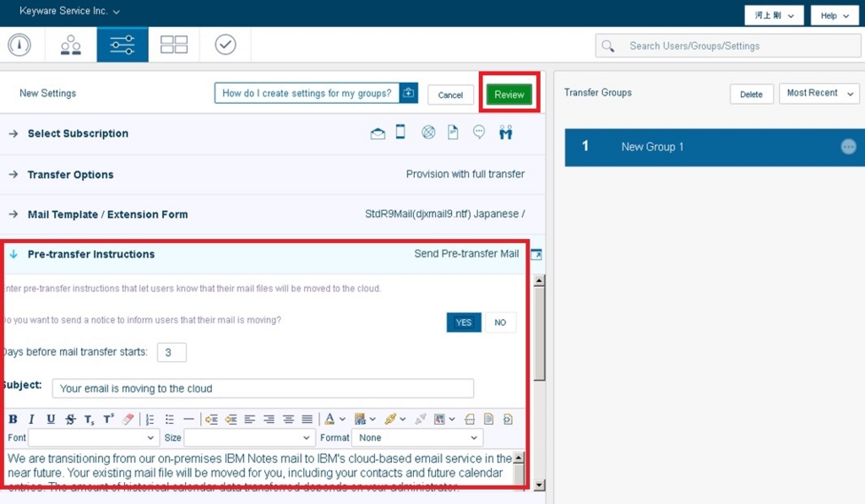
Task: Toggle subscript formatting
Action: click(90, 420)
